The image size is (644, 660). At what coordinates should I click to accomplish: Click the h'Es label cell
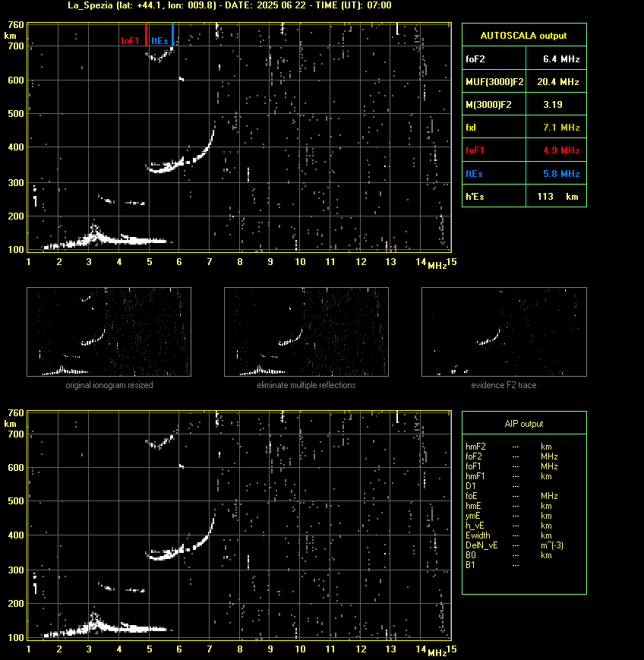(x=494, y=197)
